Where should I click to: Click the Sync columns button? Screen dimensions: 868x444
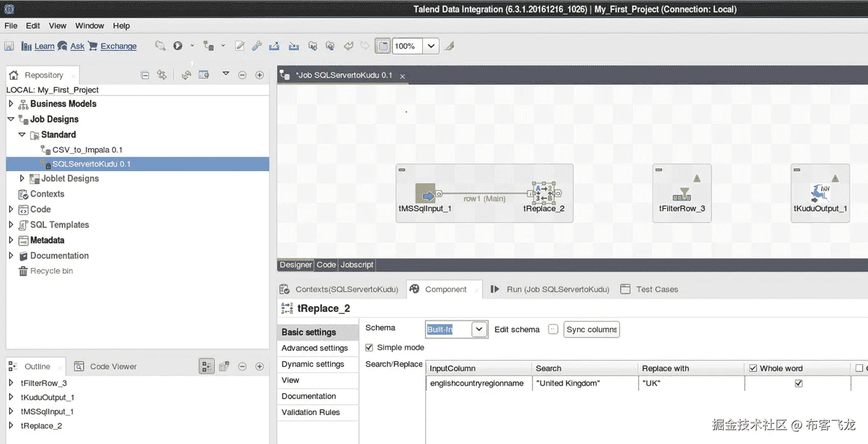592,329
